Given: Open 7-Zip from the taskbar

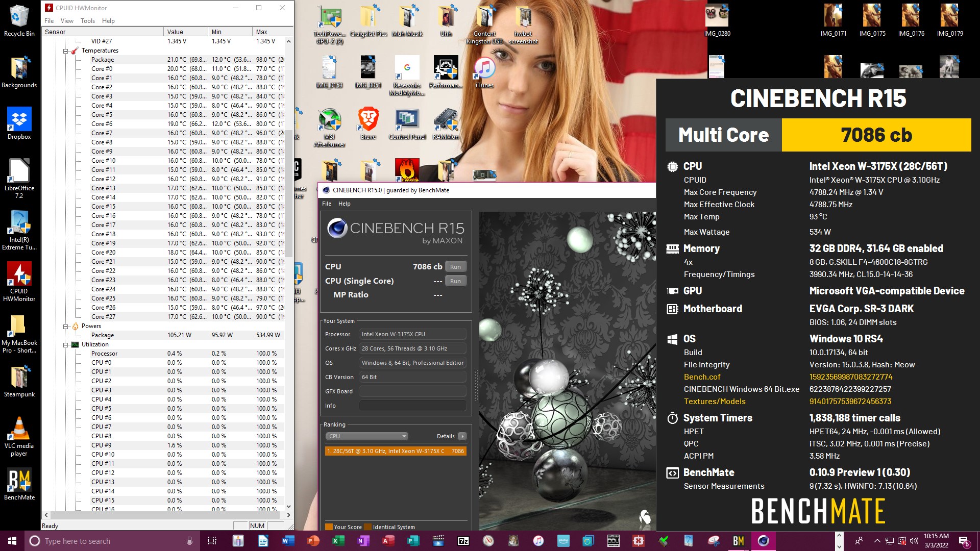Looking at the screenshot, I should click(463, 541).
